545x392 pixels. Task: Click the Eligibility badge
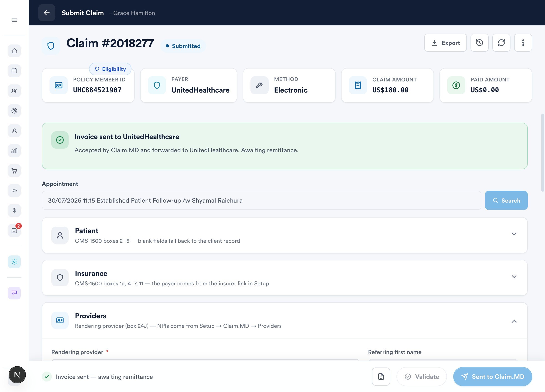110,69
